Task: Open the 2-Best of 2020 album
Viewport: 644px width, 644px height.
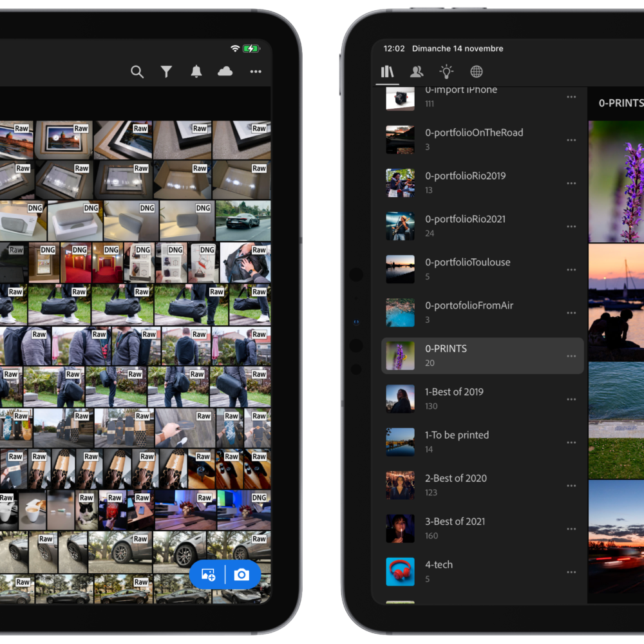Action: [x=482, y=486]
